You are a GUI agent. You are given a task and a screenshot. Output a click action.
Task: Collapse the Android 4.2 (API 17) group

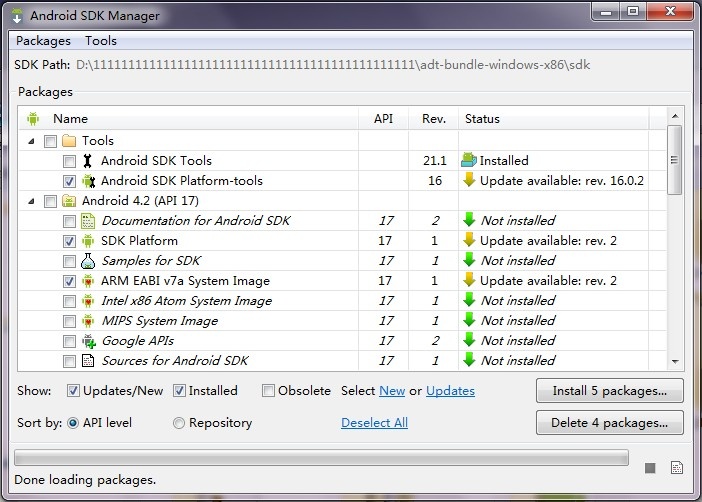coord(32,201)
